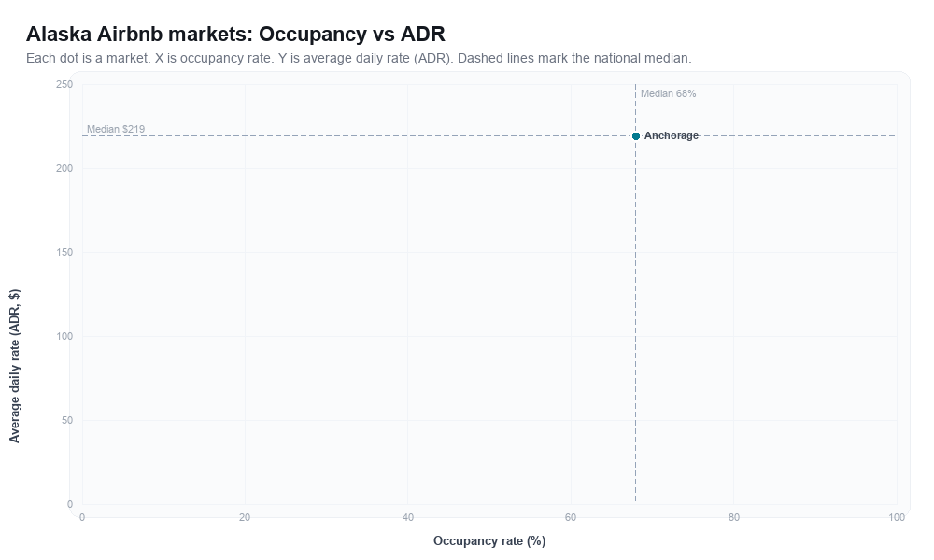Screen dimensions: 934x560
Task: Click the 'Average daily rate (ADR, $)' axis title
Action: tap(14, 366)
